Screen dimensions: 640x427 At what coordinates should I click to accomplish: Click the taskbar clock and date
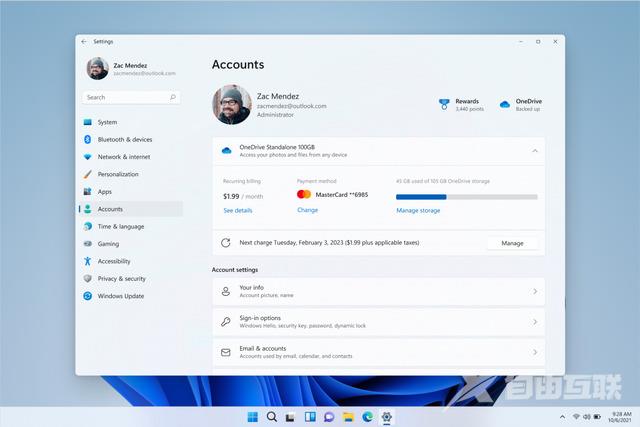pos(620,417)
